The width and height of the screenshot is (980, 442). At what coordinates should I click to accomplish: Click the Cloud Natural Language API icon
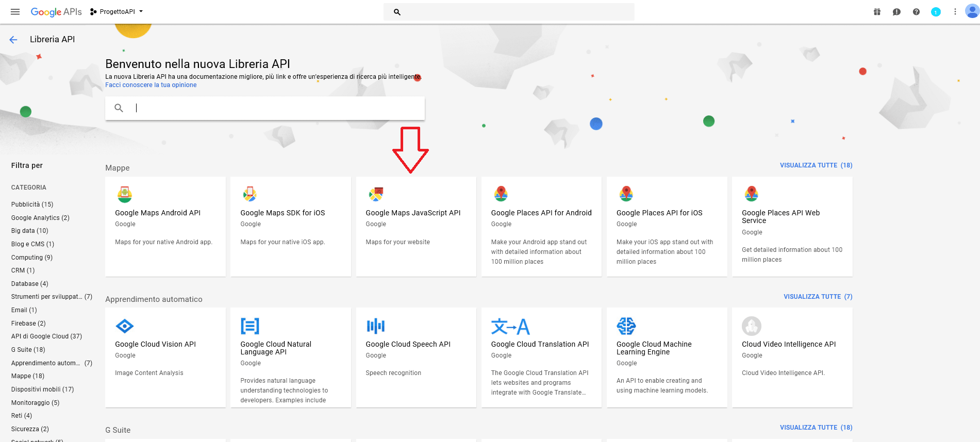[x=250, y=326]
